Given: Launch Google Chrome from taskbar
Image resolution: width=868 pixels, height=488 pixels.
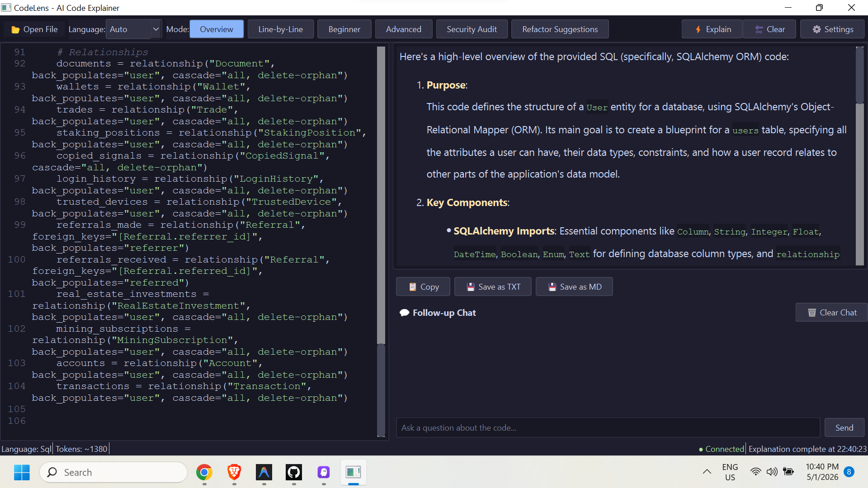Looking at the screenshot, I should pyautogui.click(x=204, y=472).
